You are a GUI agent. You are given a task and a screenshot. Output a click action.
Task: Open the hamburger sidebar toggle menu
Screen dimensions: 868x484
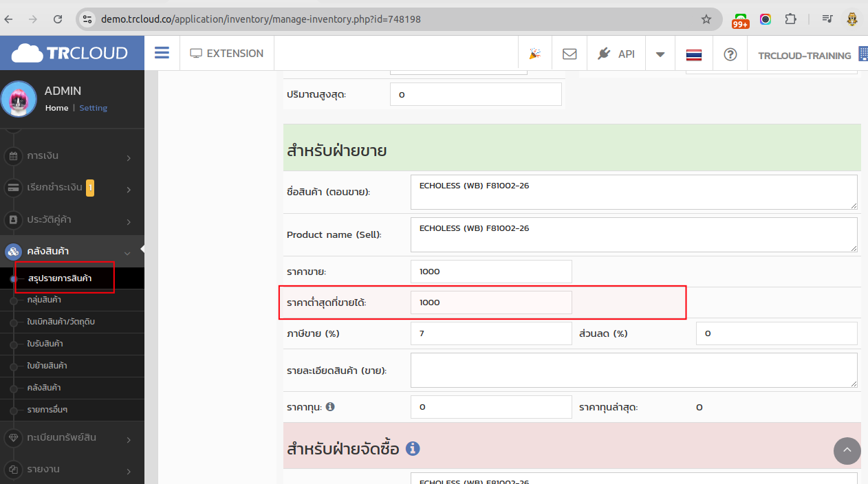[x=162, y=53]
